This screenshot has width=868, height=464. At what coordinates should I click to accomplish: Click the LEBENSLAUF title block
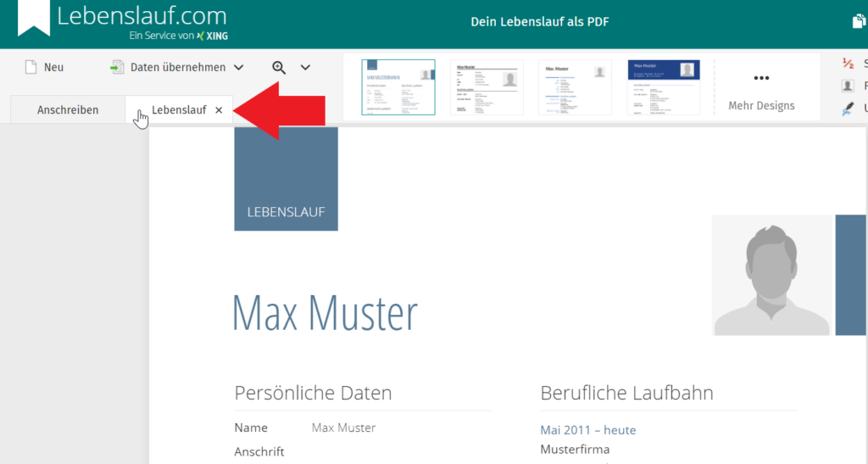(x=286, y=179)
